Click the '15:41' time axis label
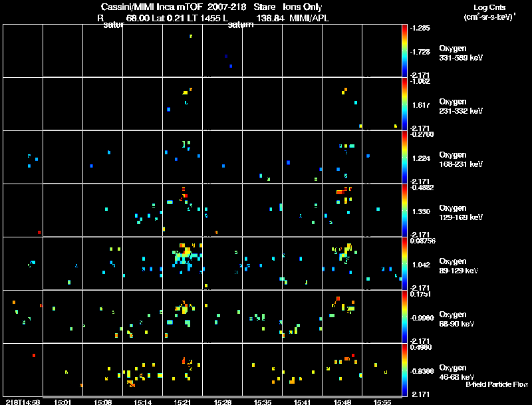This screenshot has width=532, height=405. coord(302,402)
